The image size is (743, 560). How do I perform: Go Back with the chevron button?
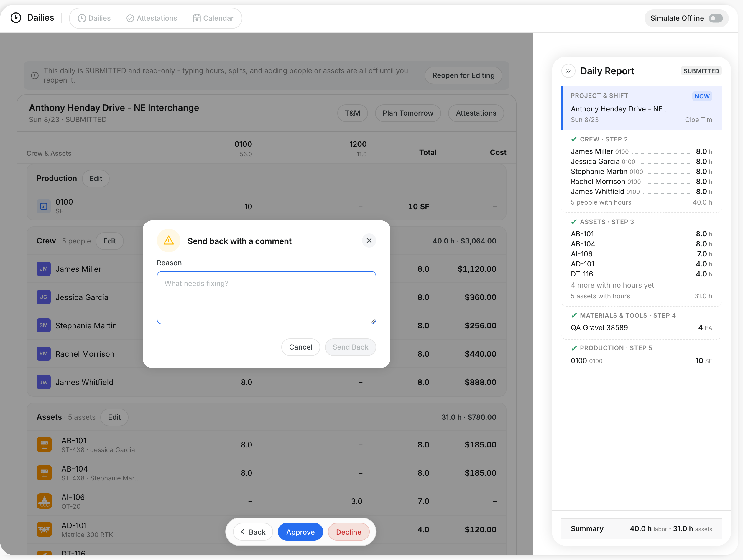pos(253,532)
